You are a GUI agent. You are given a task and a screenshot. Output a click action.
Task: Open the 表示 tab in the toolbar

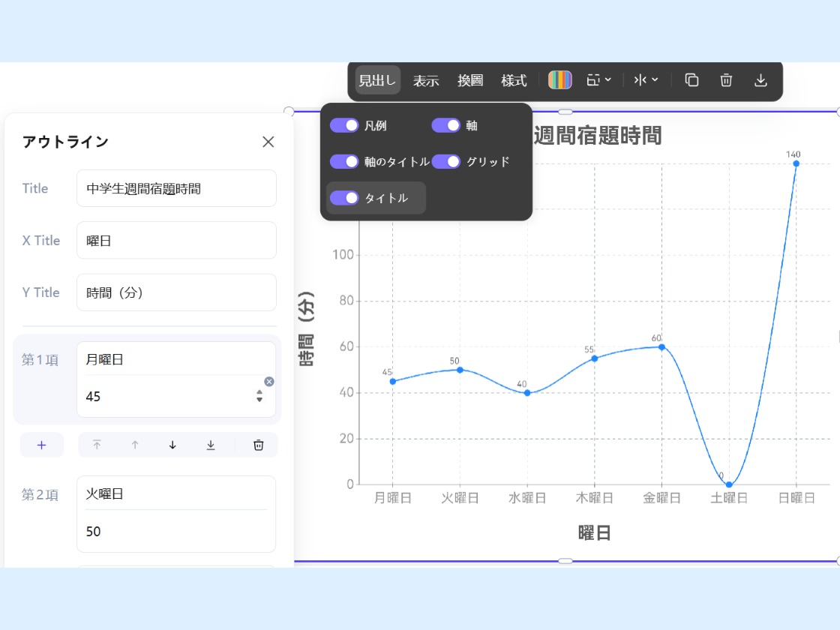pos(426,80)
